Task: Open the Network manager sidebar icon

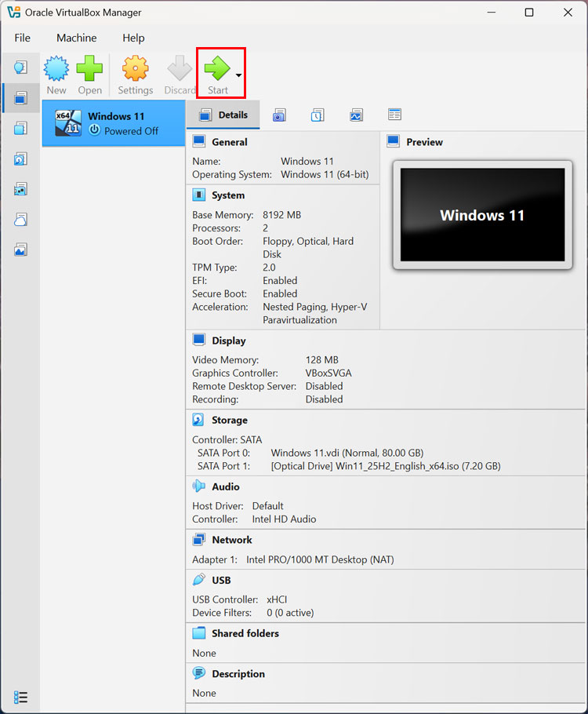Action: tap(20, 188)
